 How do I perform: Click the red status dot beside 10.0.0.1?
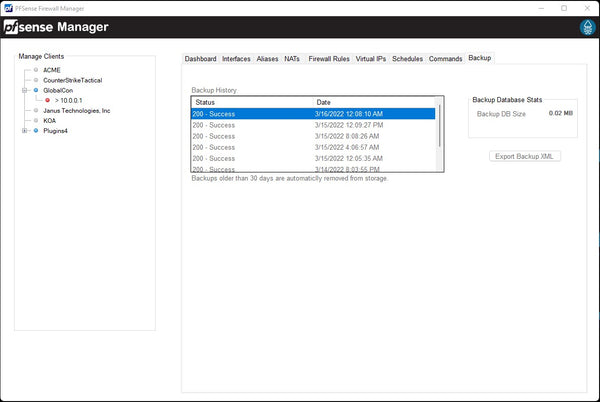click(x=46, y=100)
